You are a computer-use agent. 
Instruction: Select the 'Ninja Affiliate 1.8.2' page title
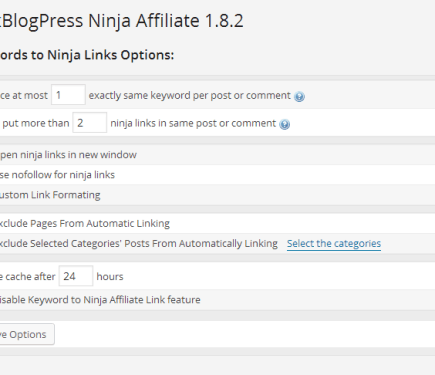click(166, 21)
